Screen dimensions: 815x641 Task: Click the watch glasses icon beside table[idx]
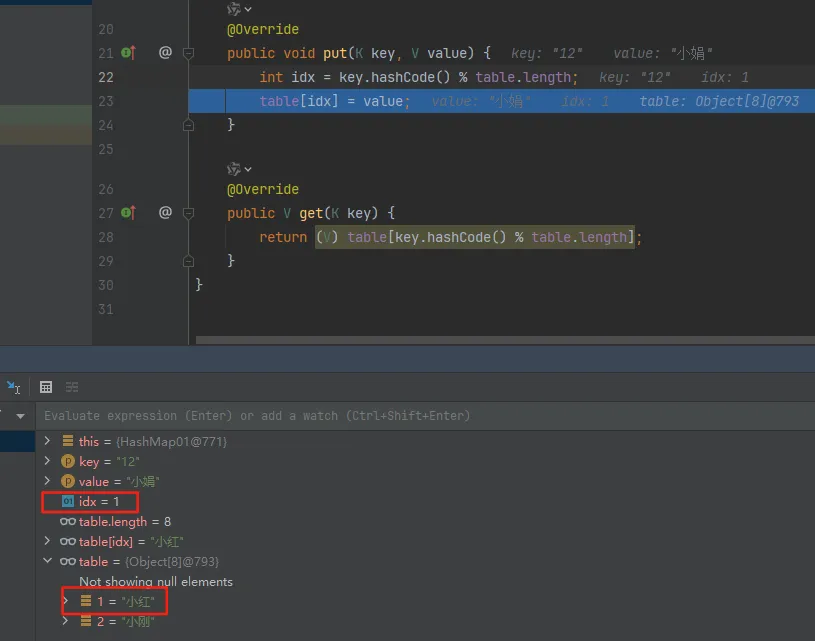point(68,541)
